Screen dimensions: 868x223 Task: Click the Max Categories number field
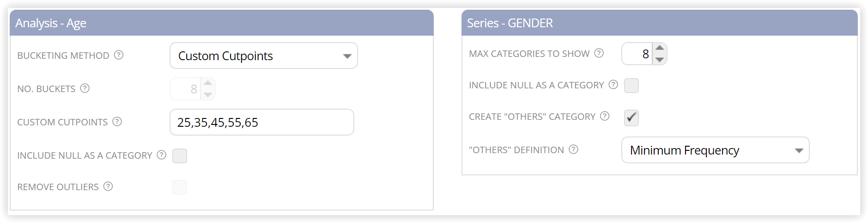tap(637, 54)
